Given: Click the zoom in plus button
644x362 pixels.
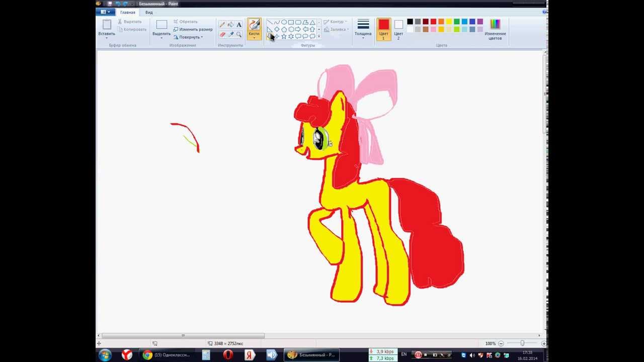Looking at the screenshot, I should point(543,343).
